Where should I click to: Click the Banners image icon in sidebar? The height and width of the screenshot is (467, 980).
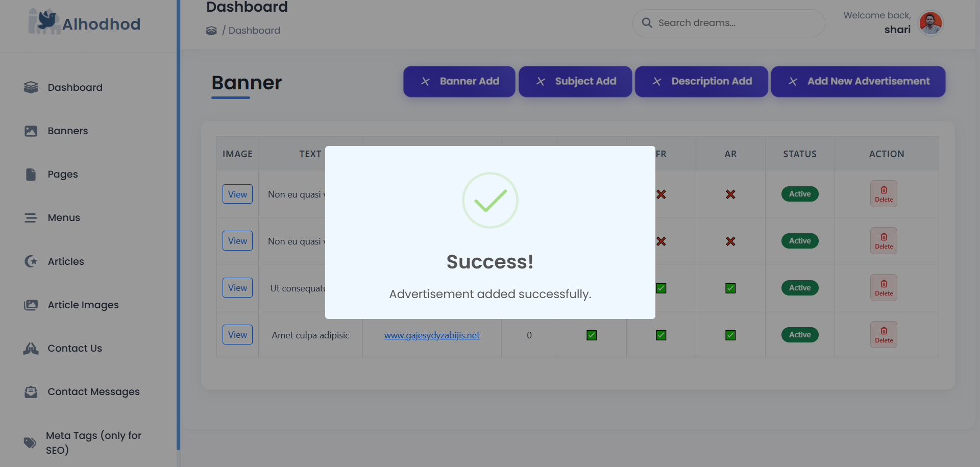pyautogui.click(x=31, y=131)
